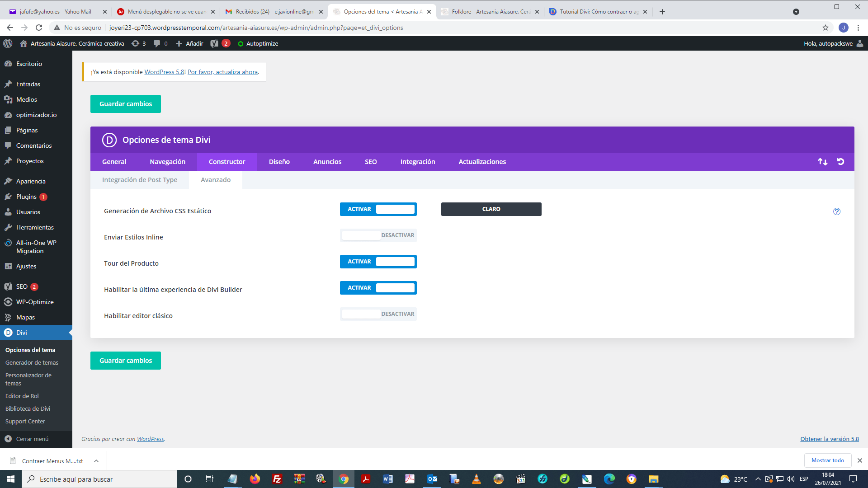This screenshot has height=488, width=868.
Task: Open Integración de Post Type subtab
Action: 140,180
